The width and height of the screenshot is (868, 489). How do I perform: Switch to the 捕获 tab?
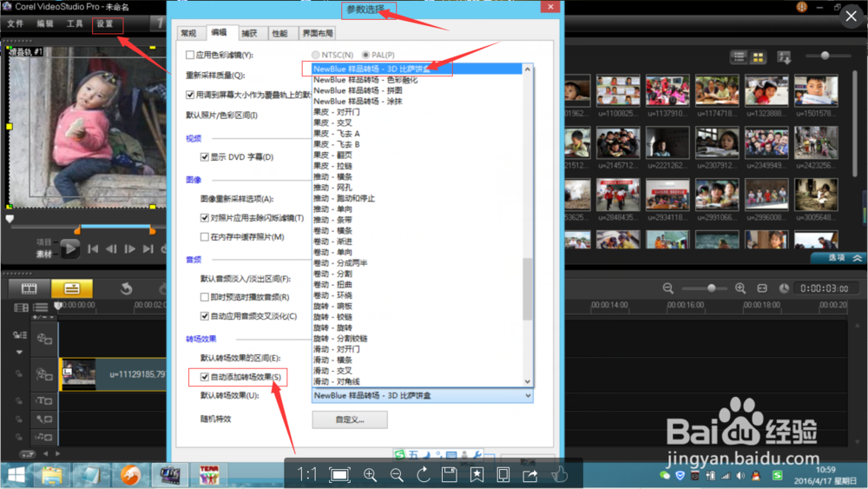coord(250,33)
